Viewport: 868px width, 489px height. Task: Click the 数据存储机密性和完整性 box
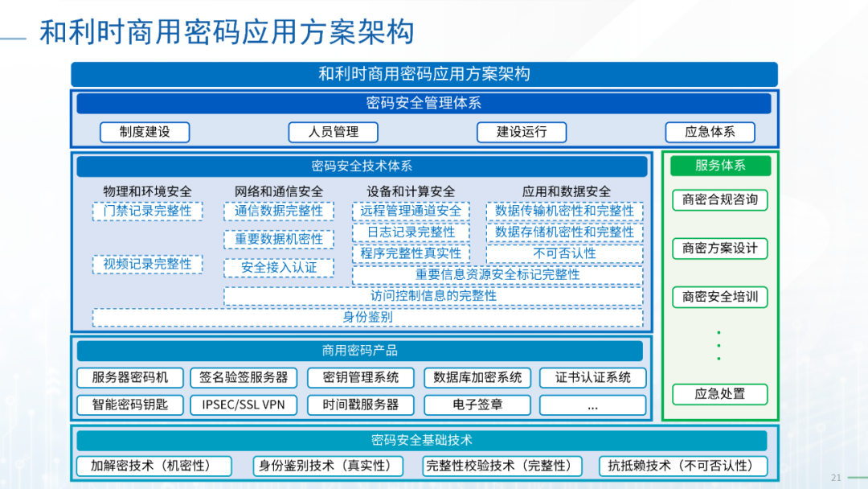(x=565, y=232)
